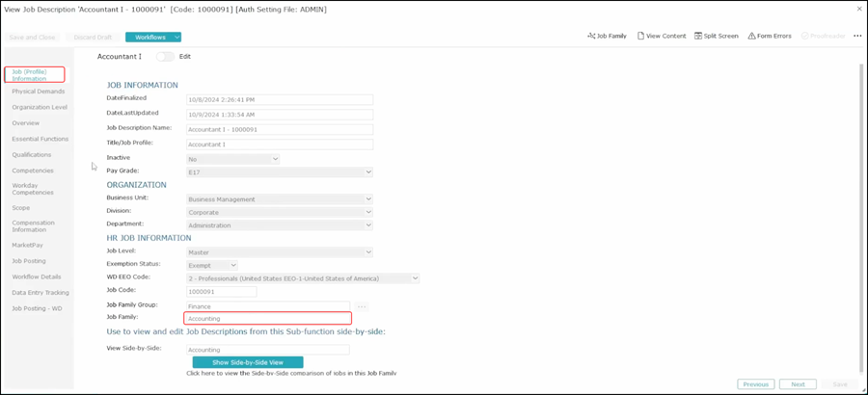
Task: Switch to Split Screen view
Action: click(716, 36)
